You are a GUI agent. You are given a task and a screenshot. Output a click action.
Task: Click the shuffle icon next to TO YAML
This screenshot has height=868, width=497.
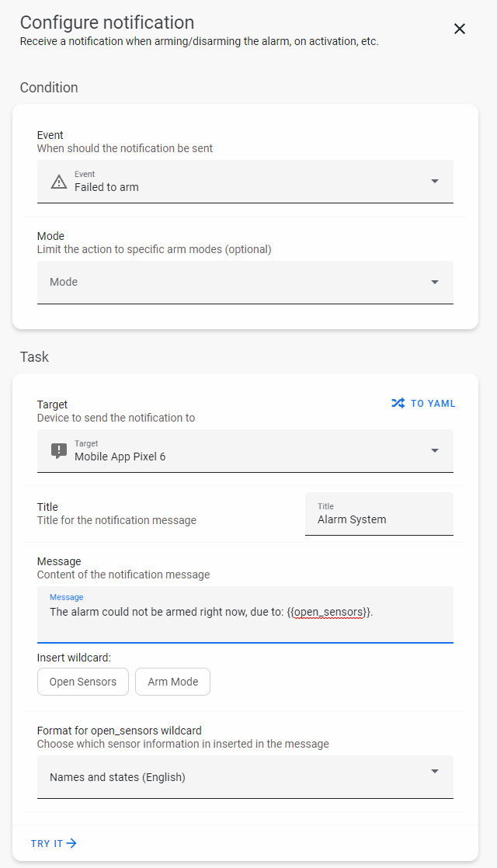(398, 404)
